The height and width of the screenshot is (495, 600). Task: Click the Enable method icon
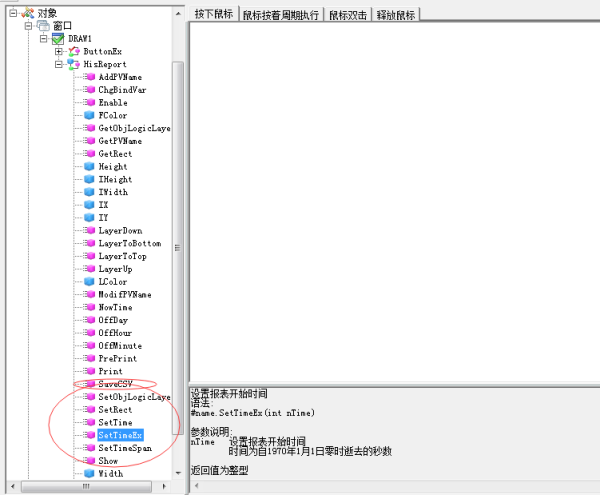click(90, 102)
